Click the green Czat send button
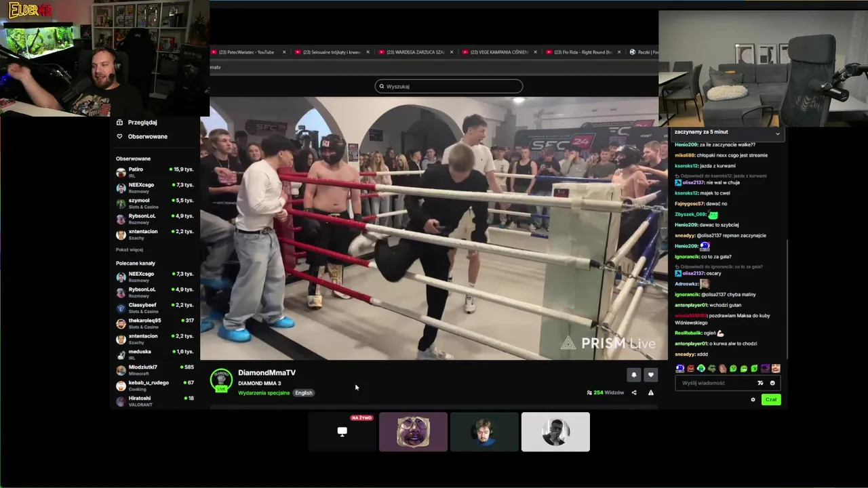 coord(771,400)
